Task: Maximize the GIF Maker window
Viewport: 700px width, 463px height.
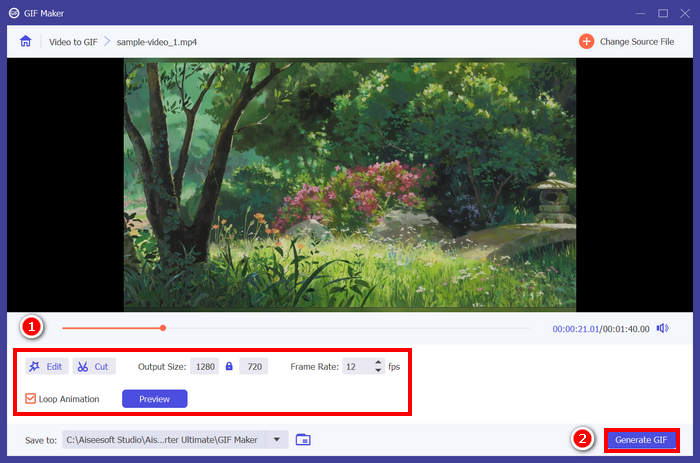Action: pos(663,13)
